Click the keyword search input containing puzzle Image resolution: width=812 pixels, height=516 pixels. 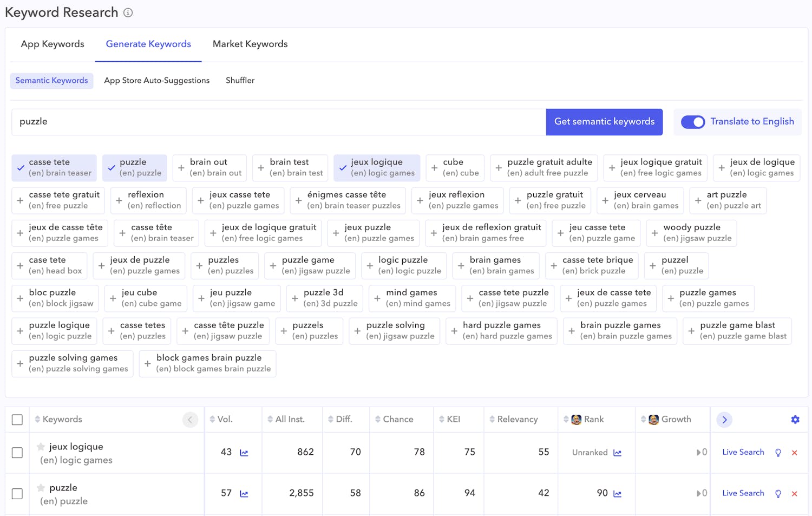(x=271, y=121)
